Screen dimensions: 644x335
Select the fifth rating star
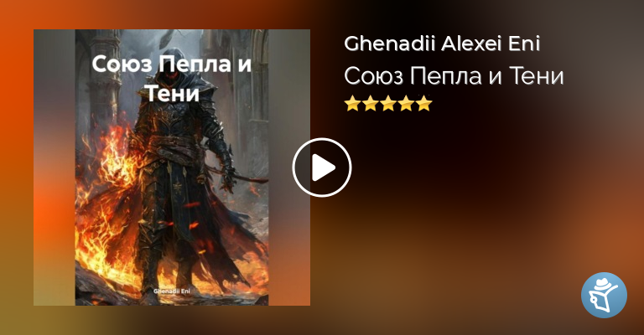(423, 103)
